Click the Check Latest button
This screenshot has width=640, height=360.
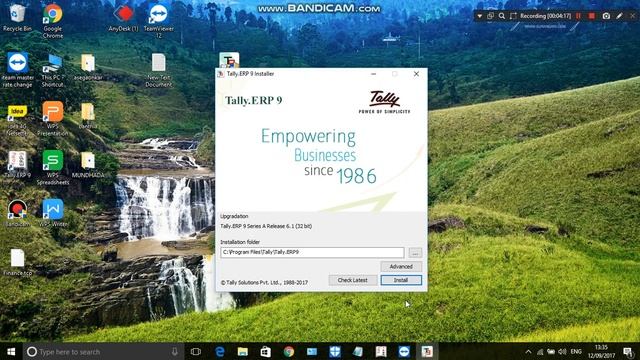coord(352,280)
